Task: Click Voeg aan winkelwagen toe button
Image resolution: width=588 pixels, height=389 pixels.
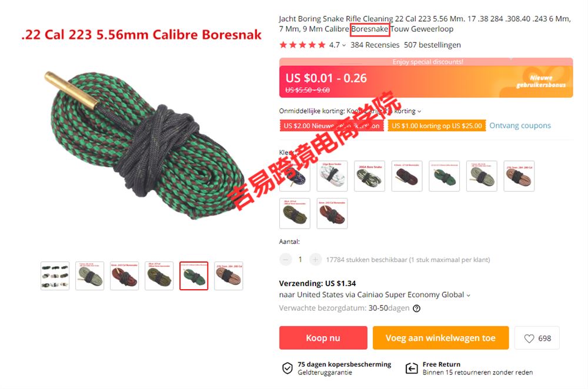Action: click(x=440, y=338)
